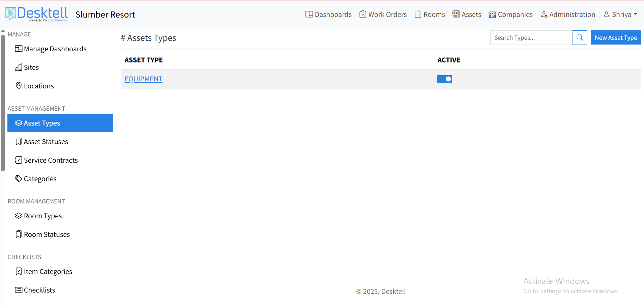Expand the Shriya user dropdown

620,15
